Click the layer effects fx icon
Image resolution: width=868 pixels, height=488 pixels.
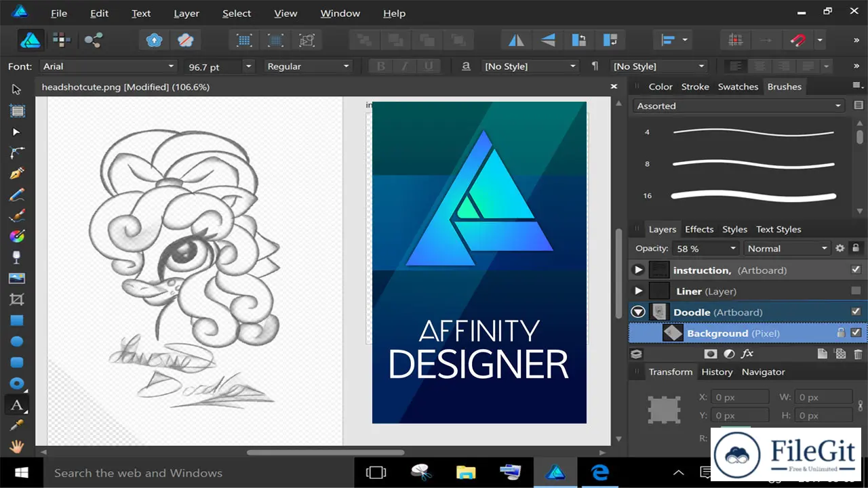(747, 354)
